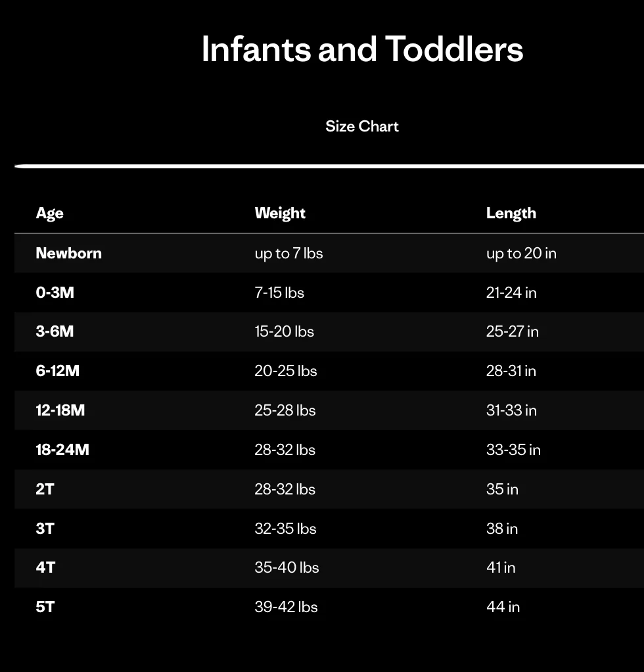Viewport: 644px width, 672px height.
Task: Click the Infants and Toddlers heading
Action: 362,49
